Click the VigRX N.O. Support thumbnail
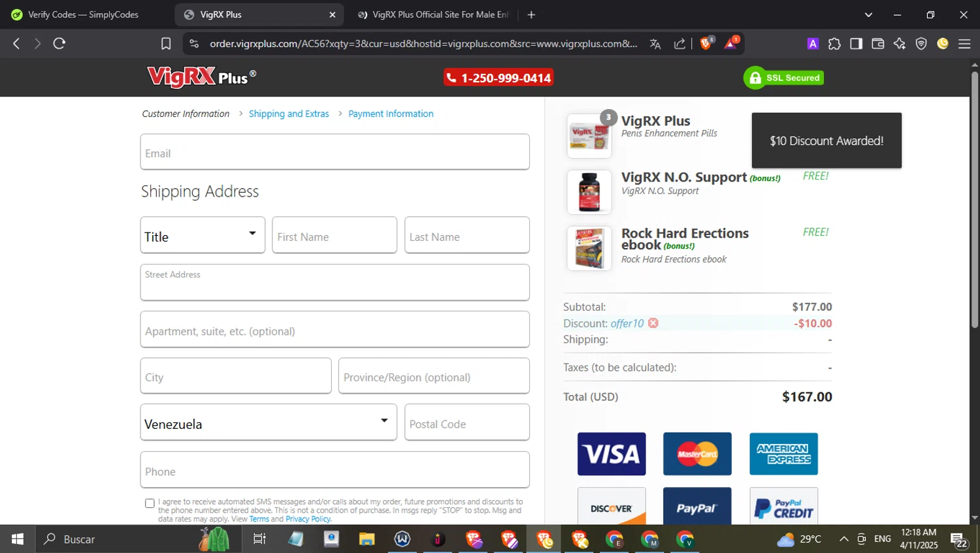The height and width of the screenshot is (553, 980). [x=589, y=192]
